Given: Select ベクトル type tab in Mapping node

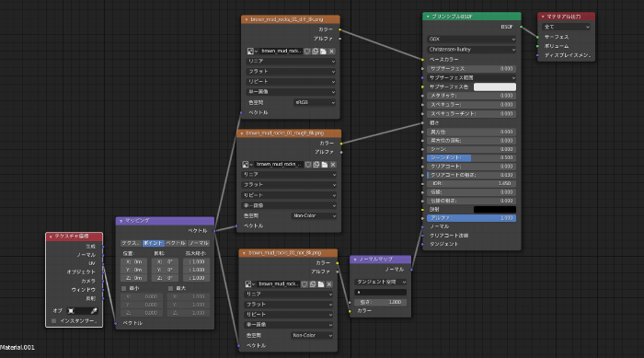Looking at the screenshot, I should (x=176, y=243).
